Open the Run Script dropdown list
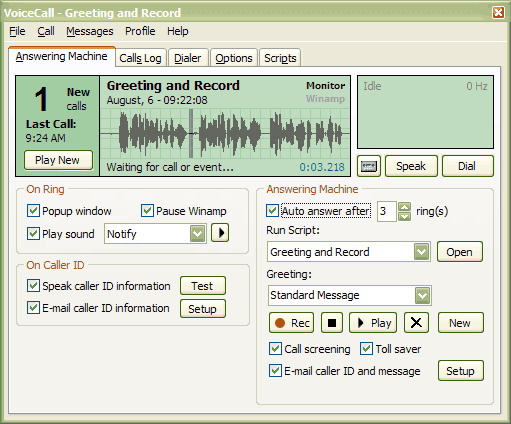The width and height of the screenshot is (511, 424). tap(421, 252)
